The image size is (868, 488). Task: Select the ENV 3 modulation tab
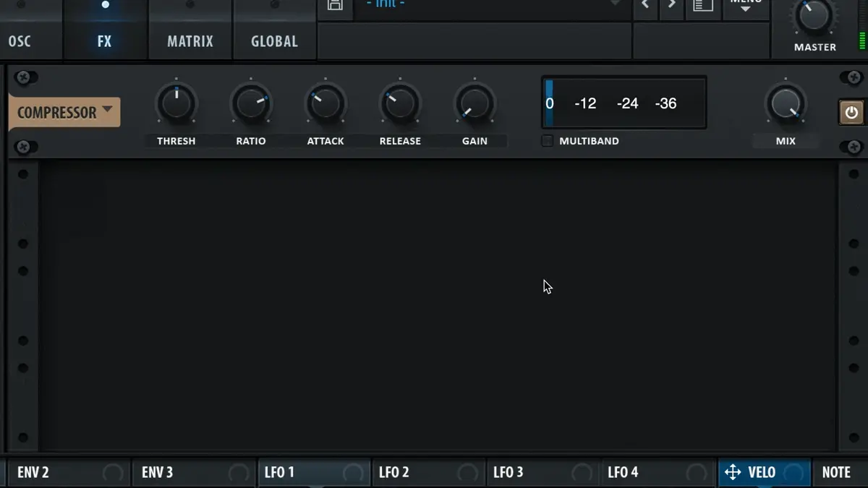coord(192,472)
